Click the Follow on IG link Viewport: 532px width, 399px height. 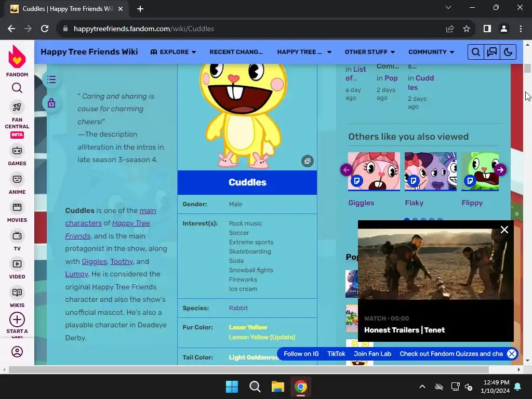click(x=301, y=354)
